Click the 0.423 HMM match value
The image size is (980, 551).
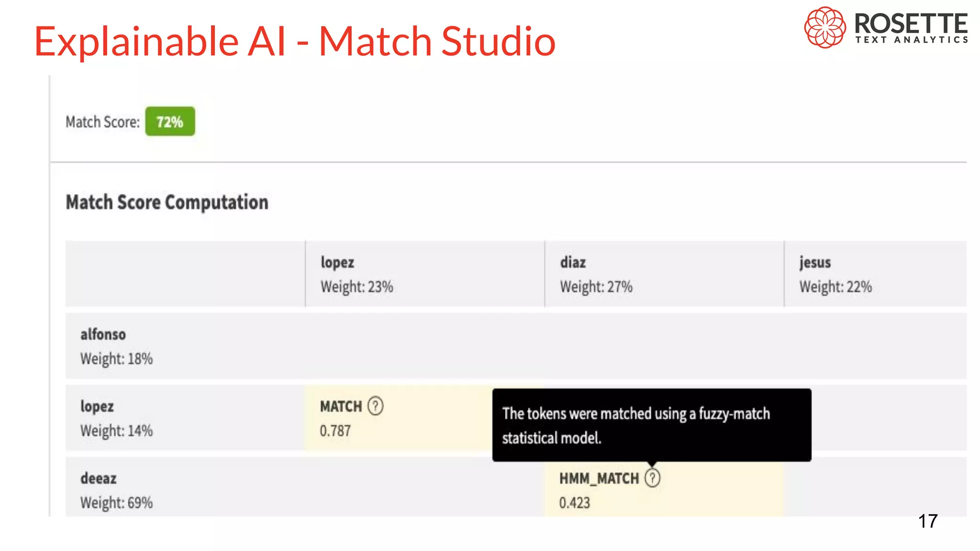pyautogui.click(x=574, y=503)
